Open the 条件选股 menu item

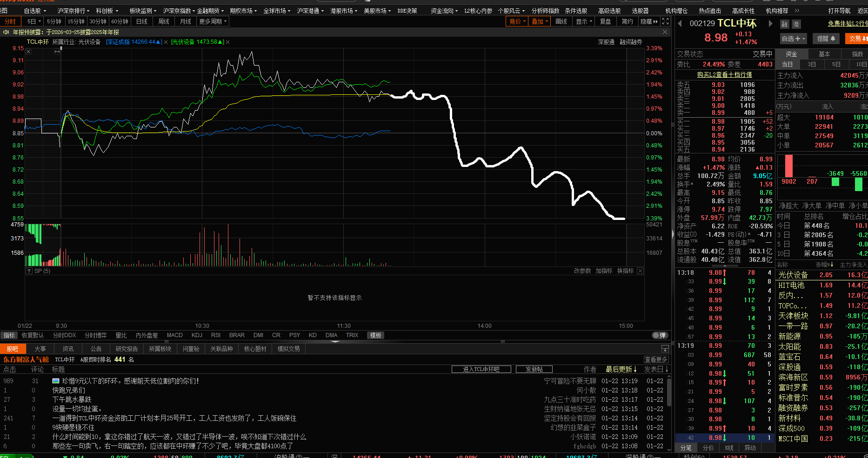(576, 10)
